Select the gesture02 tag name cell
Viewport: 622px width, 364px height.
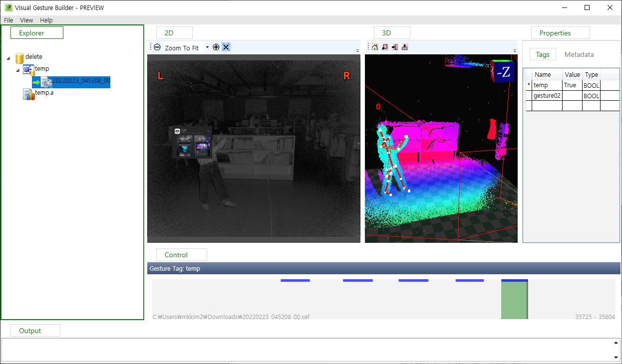[547, 96]
